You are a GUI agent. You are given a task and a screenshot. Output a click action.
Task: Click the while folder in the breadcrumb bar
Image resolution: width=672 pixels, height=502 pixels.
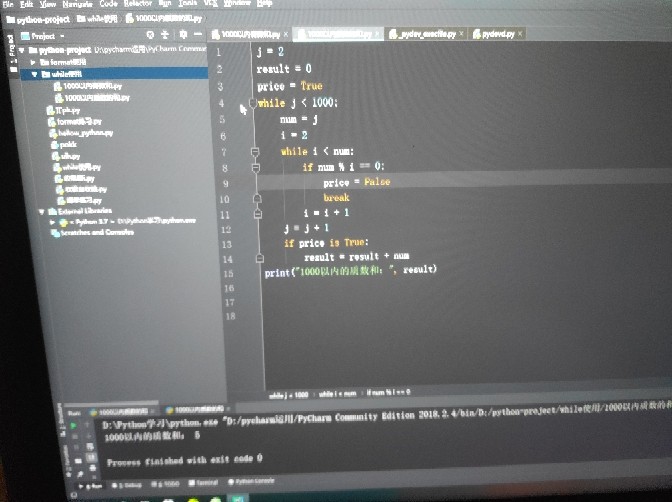(98, 19)
